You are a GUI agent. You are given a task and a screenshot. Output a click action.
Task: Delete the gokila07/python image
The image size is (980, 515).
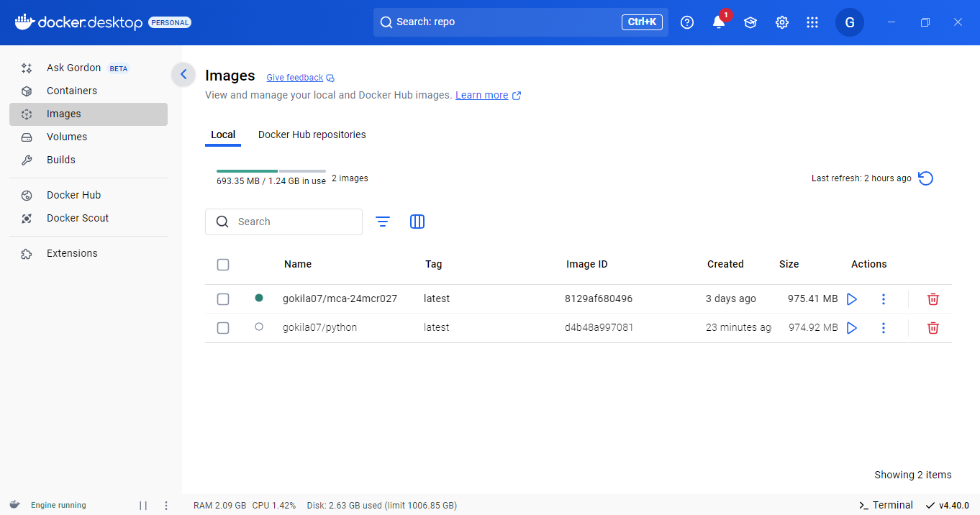[933, 328]
